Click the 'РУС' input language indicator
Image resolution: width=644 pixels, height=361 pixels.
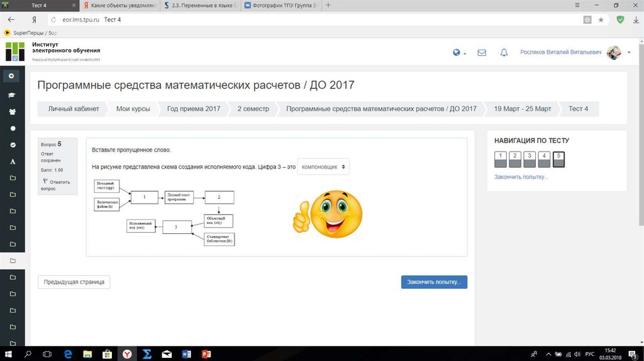pos(590,354)
